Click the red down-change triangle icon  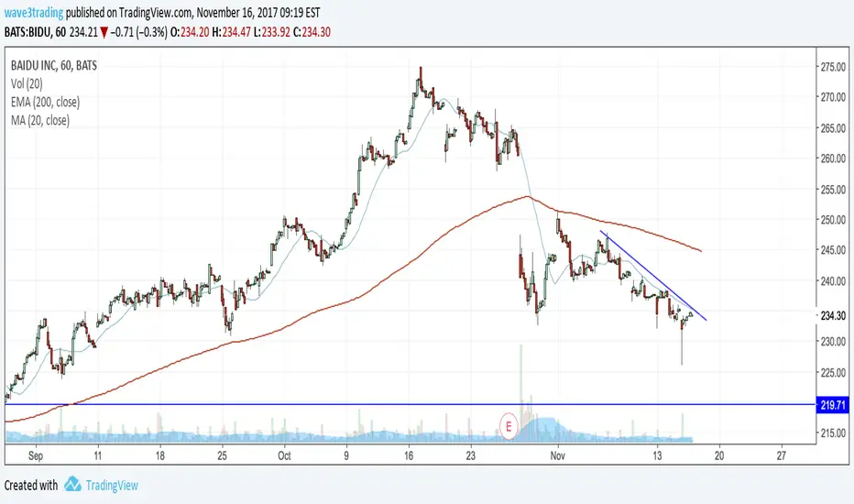point(104,33)
